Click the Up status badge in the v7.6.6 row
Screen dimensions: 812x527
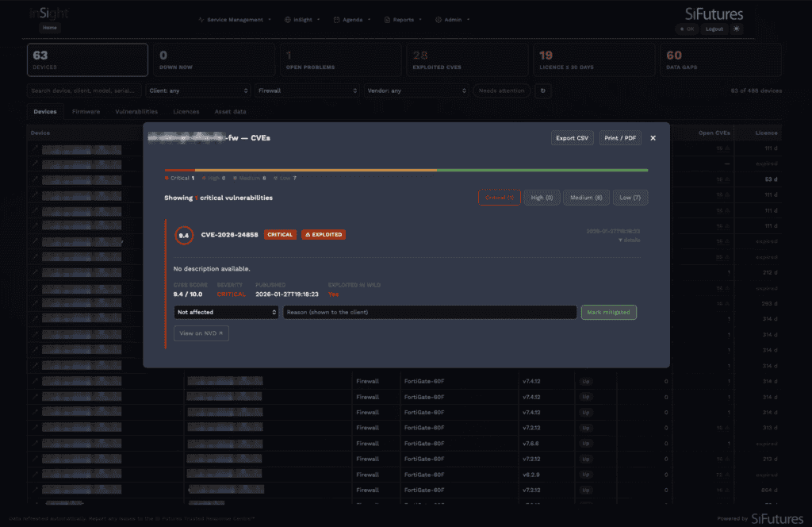tap(586, 444)
